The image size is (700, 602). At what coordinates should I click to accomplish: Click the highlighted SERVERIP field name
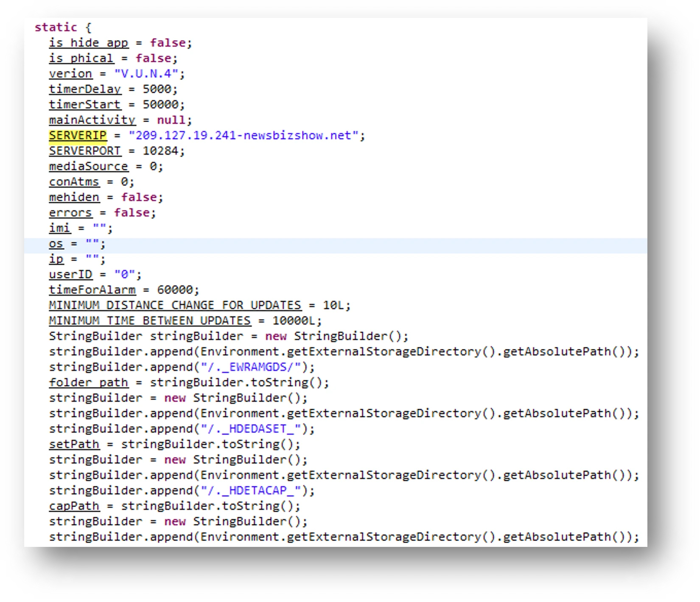tap(78, 136)
